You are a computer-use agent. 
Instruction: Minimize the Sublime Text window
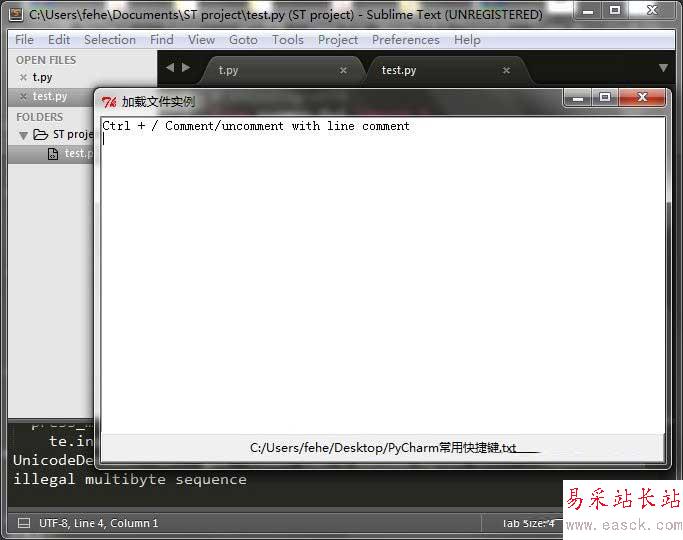[588, 10]
